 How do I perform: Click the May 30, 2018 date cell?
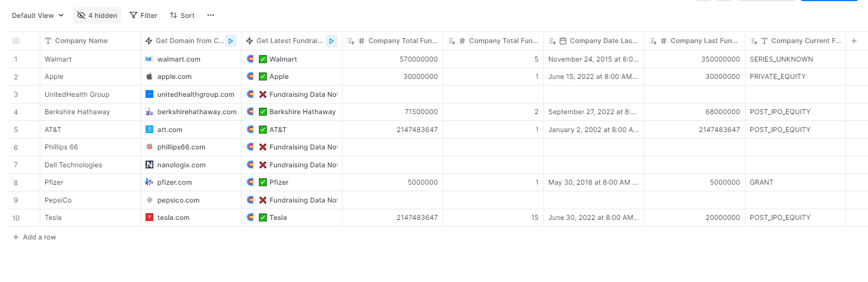(x=594, y=182)
